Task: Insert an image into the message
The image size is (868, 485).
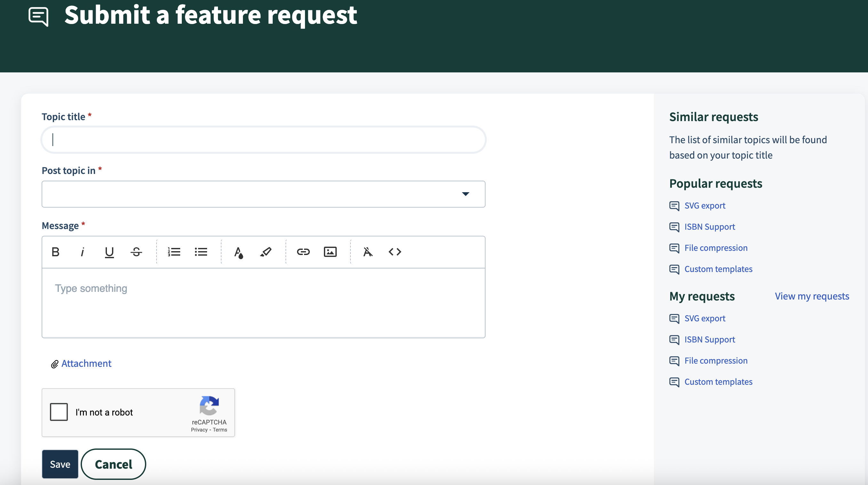Action: point(330,252)
